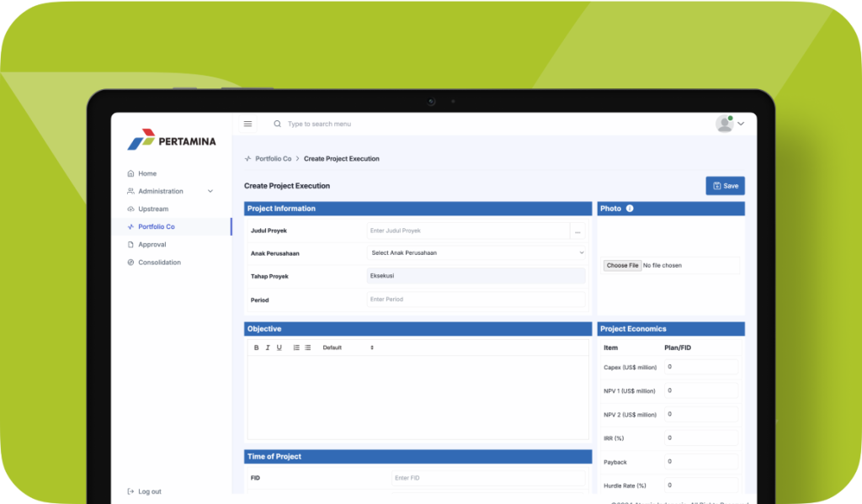Click the Administration users icon
The width and height of the screenshot is (862, 504).
130,191
